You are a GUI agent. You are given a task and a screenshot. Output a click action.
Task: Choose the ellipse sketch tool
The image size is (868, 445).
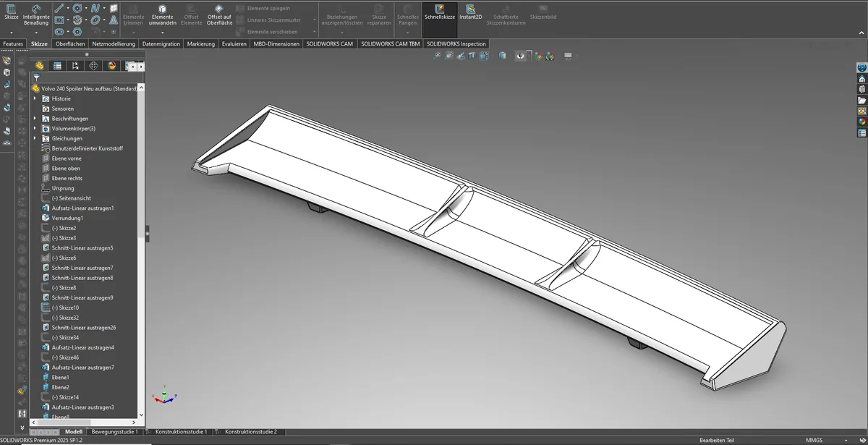click(x=95, y=20)
